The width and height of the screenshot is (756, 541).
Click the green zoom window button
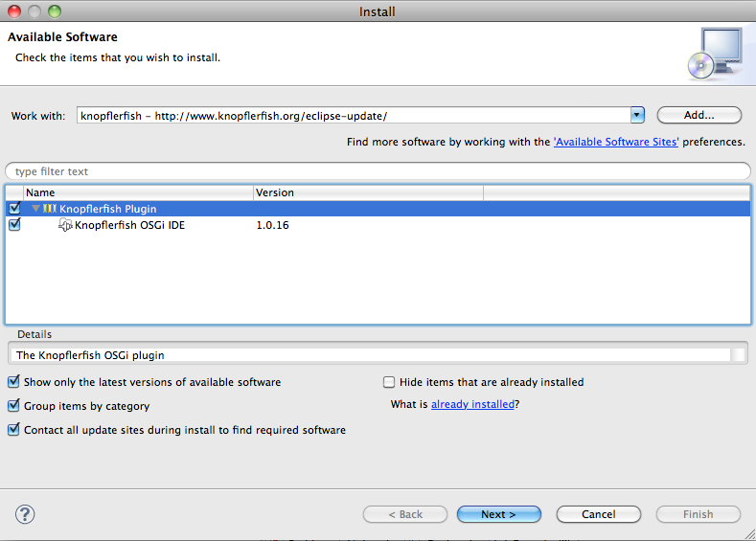55,11
